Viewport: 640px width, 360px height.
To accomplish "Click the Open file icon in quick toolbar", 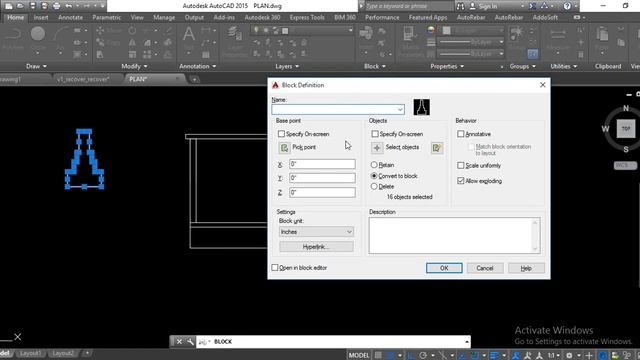I will (20, 6).
